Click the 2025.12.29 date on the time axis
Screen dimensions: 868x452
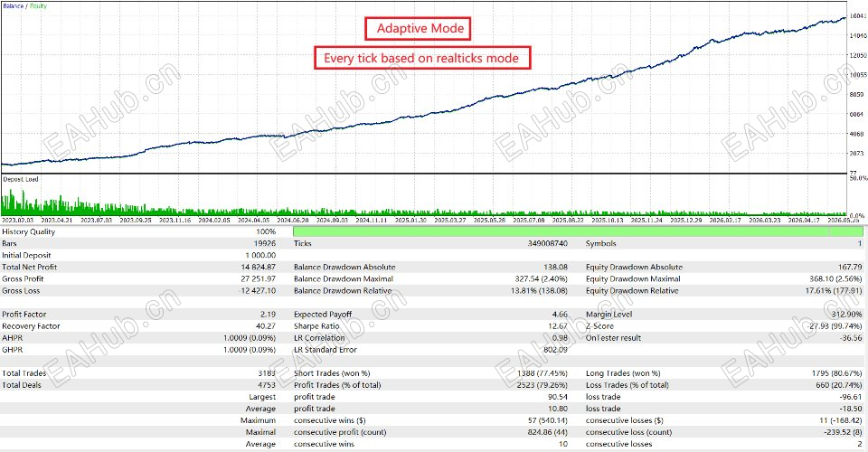pyautogui.click(x=686, y=221)
